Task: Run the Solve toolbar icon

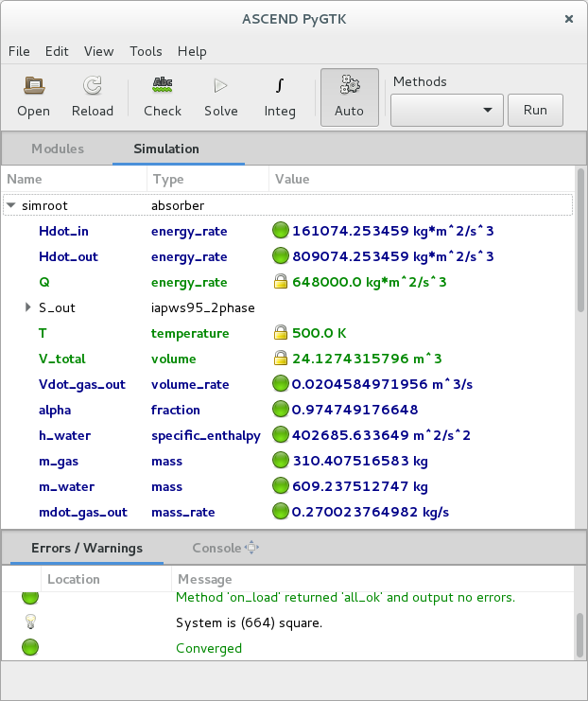Action: pos(221,87)
